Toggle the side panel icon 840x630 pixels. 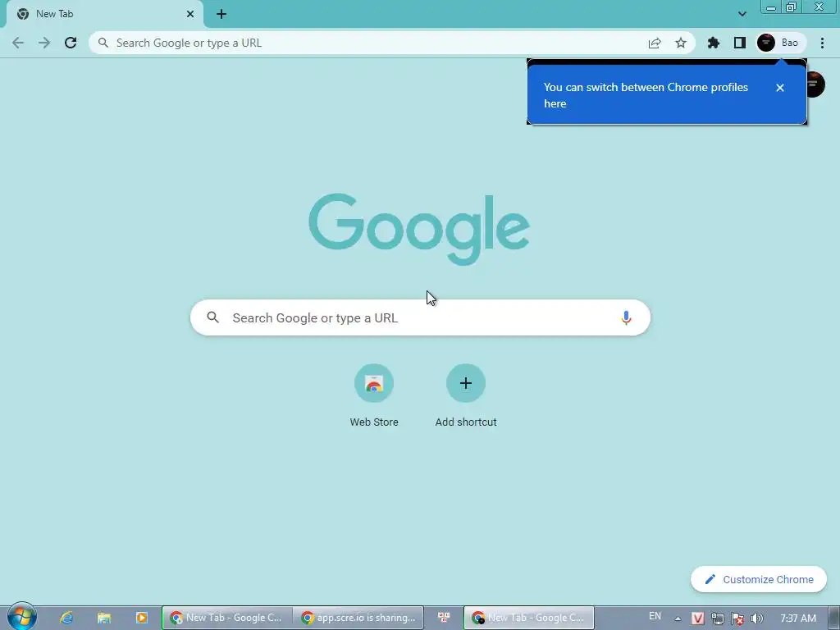[x=740, y=43]
